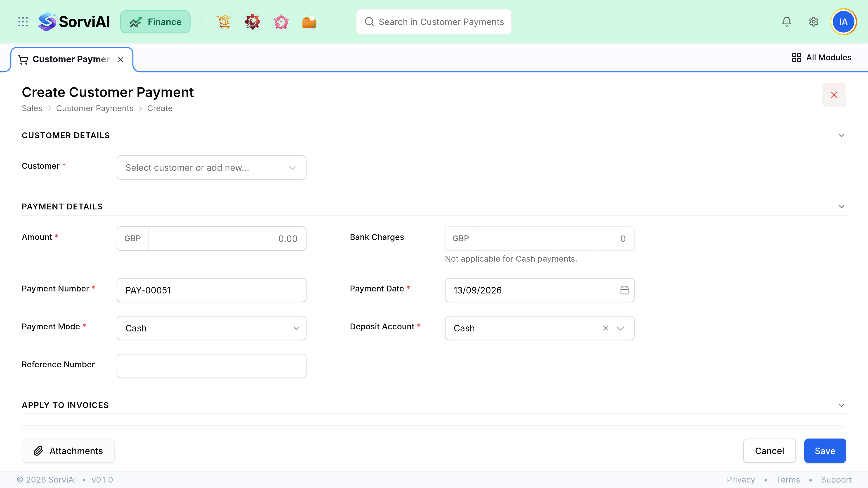Go to Sales breadcrumb
Viewport: 868px width, 488px height.
click(32, 108)
